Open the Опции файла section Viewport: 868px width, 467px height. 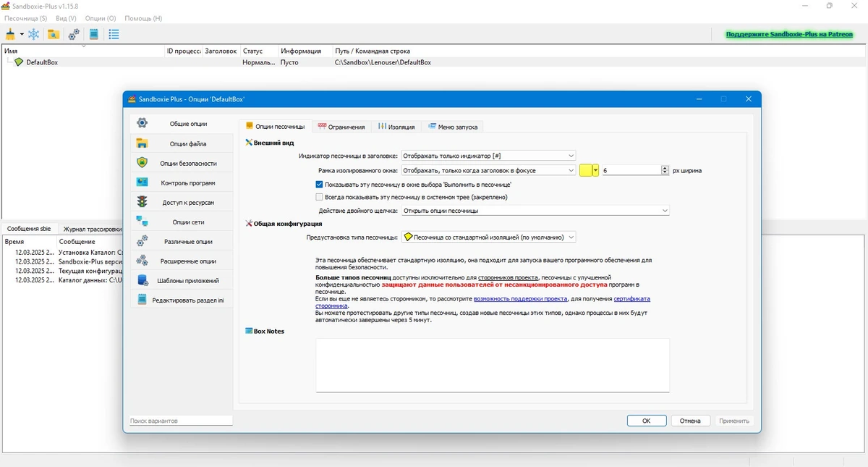pos(182,143)
